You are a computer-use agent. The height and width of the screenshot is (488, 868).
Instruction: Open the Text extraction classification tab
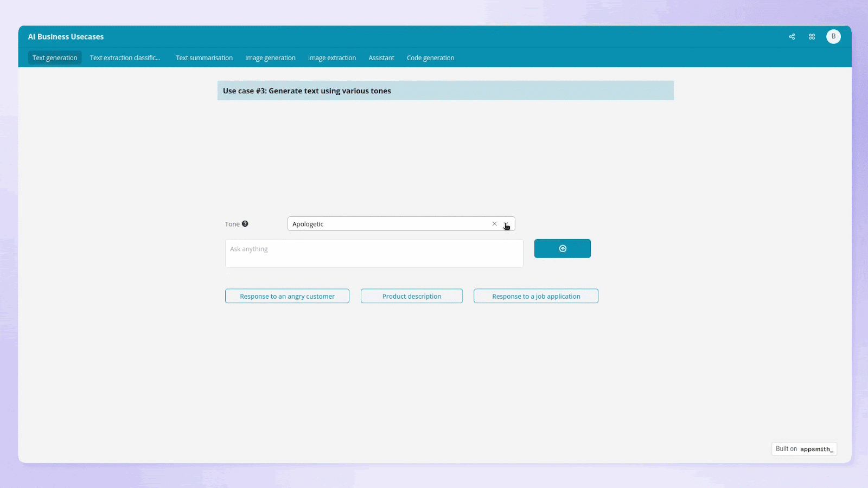(x=125, y=58)
